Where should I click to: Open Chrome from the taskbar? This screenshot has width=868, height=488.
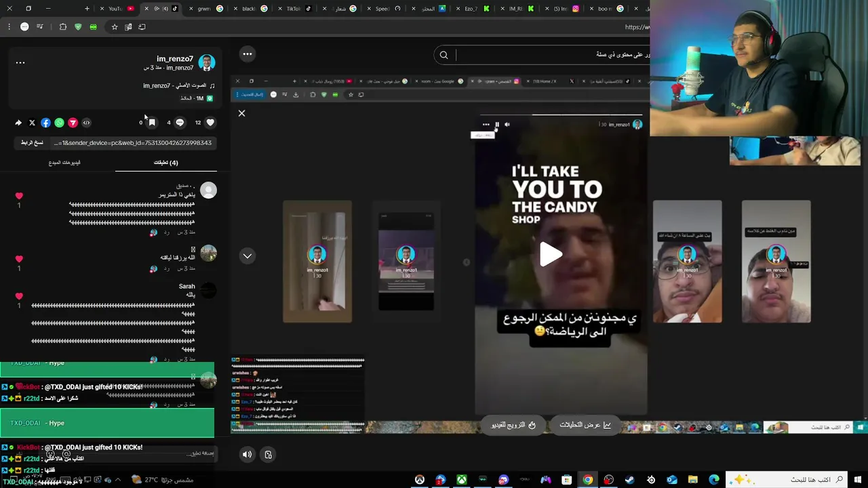click(x=588, y=480)
